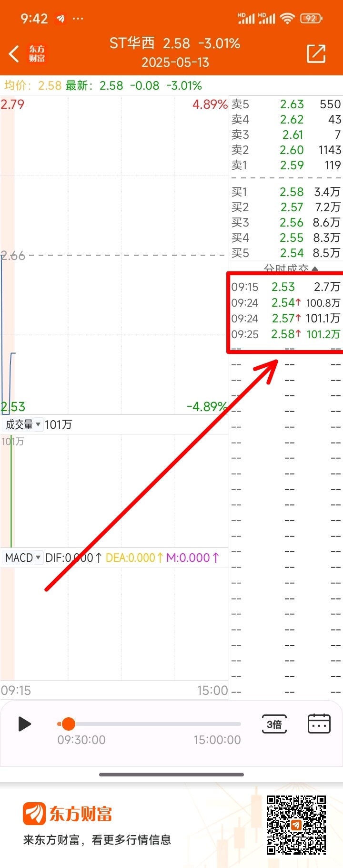Select the 卖1 order row at 2.59
The width and height of the screenshot is (343, 868).
point(286,165)
